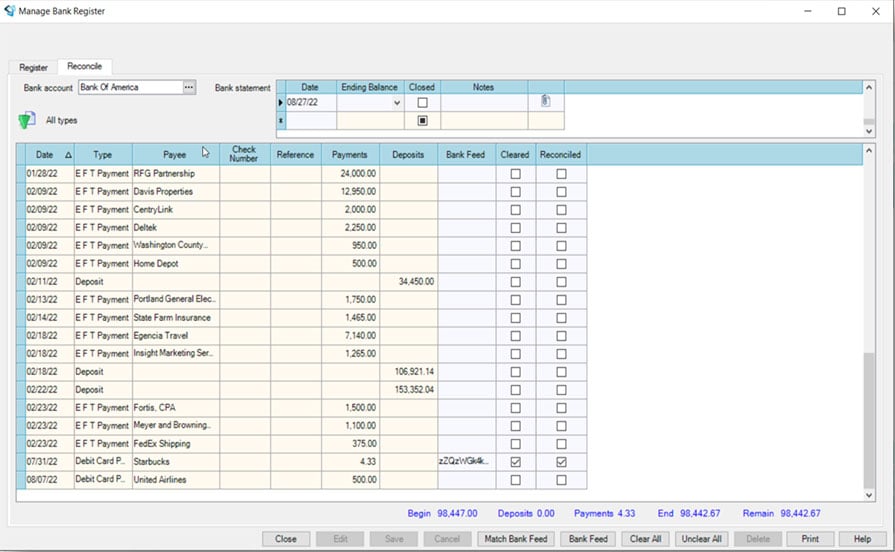Click the Close button

pos(286,539)
